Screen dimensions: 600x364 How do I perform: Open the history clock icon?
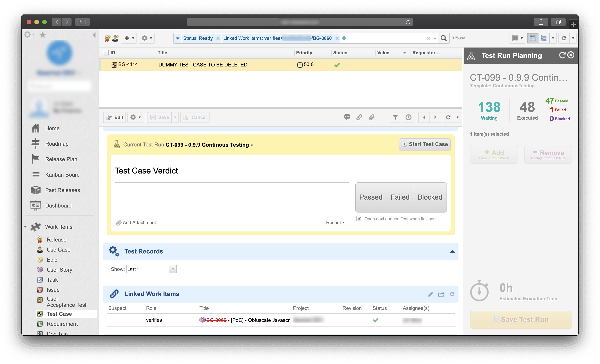point(408,117)
